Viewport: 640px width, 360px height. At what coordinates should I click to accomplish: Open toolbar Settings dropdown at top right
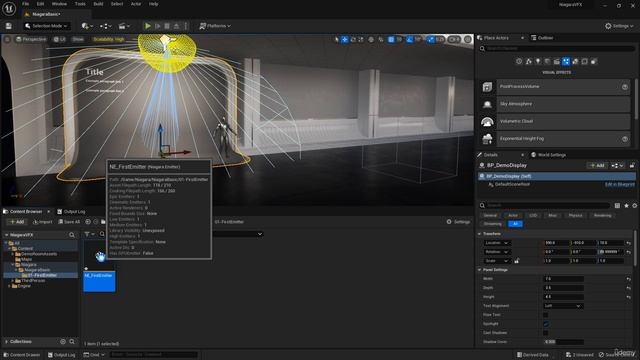point(619,26)
